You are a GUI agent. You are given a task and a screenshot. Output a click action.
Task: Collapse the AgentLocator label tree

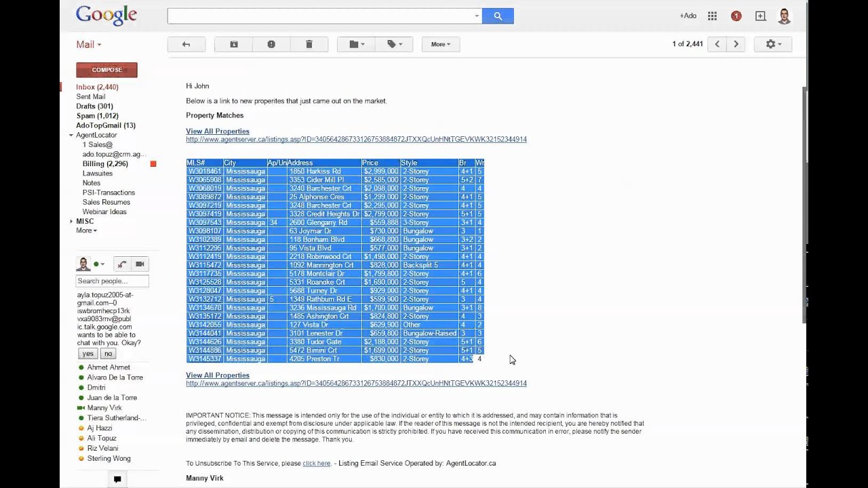71,135
